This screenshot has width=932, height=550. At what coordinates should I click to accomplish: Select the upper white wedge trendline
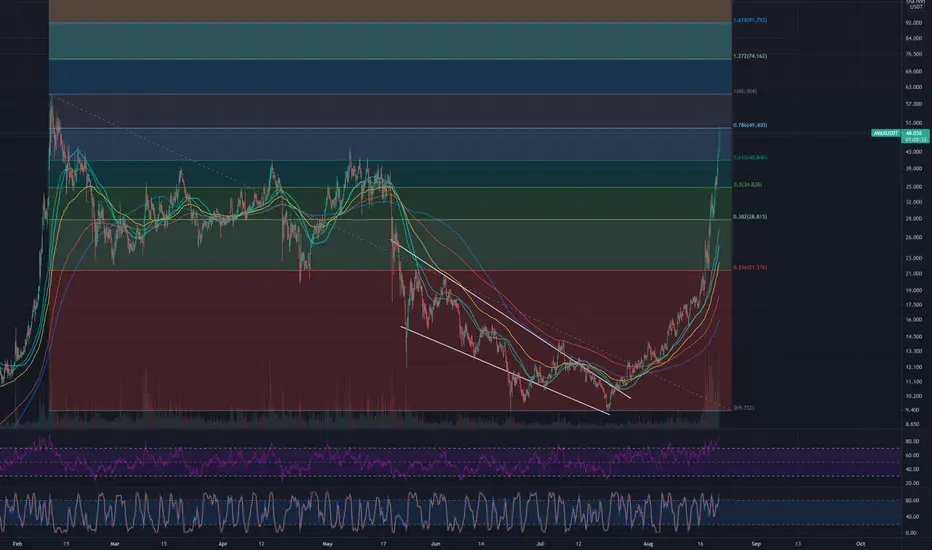(510, 318)
